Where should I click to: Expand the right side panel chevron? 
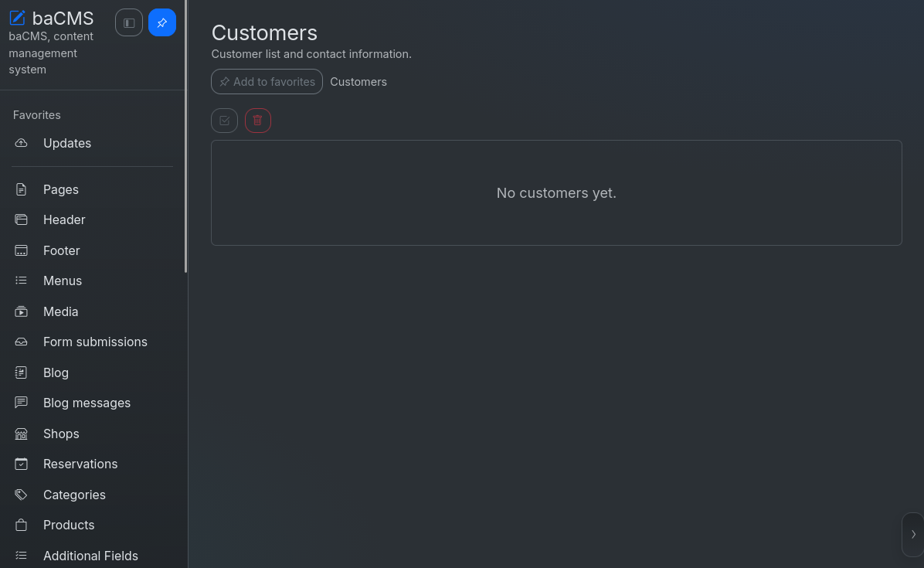[x=913, y=535]
